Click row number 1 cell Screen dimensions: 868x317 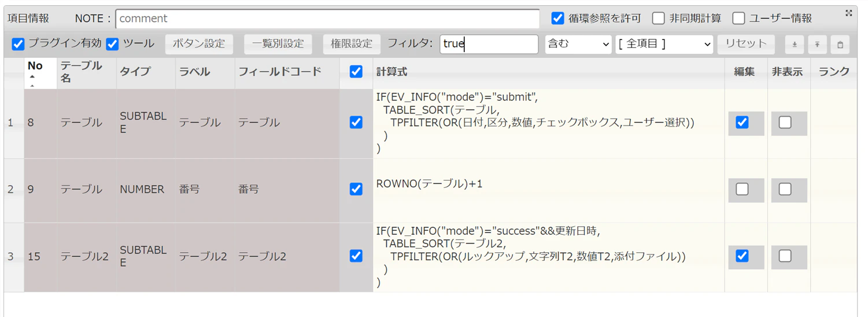click(x=14, y=124)
